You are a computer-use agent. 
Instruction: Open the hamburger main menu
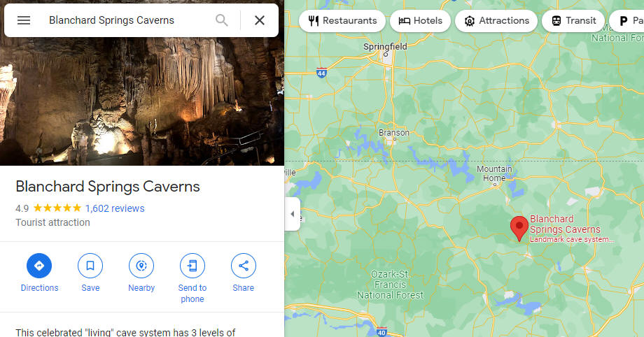[x=24, y=20]
